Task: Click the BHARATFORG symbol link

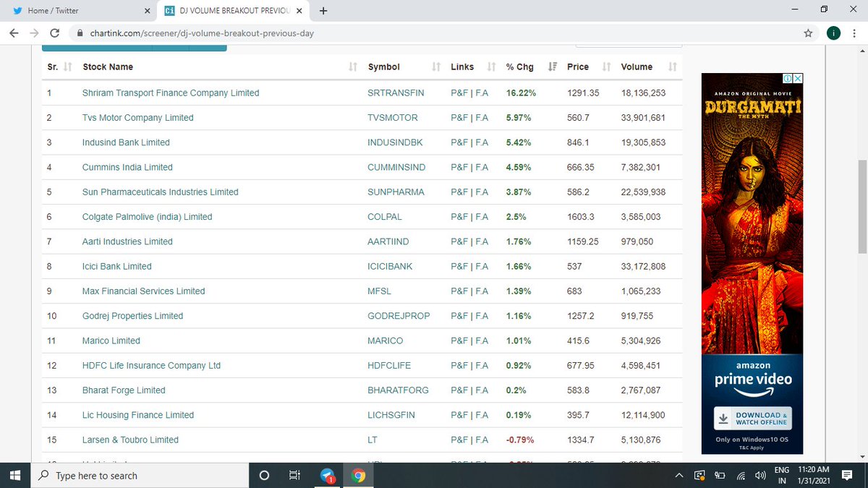Action: [399, 390]
